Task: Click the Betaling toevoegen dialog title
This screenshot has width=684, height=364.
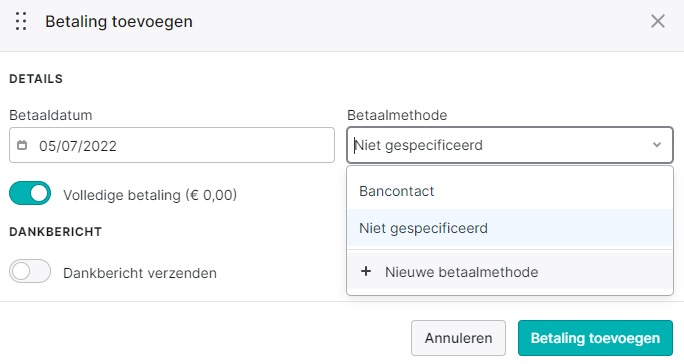Action: [x=119, y=21]
